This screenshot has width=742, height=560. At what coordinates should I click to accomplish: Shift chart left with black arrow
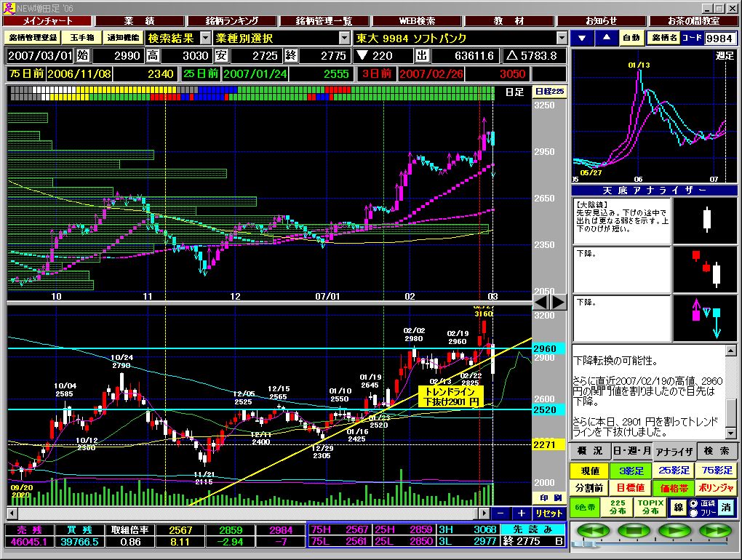[x=541, y=302]
